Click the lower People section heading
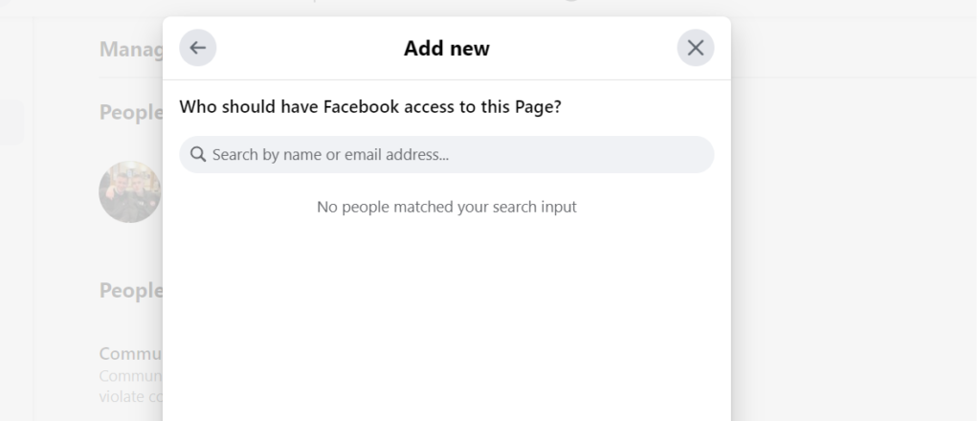Image resolution: width=980 pixels, height=421 pixels. tap(130, 291)
